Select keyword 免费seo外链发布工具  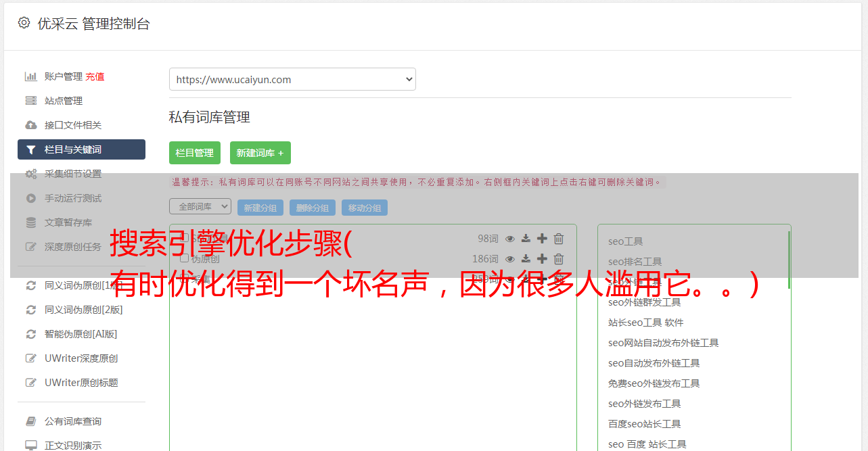pyautogui.click(x=654, y=383)
